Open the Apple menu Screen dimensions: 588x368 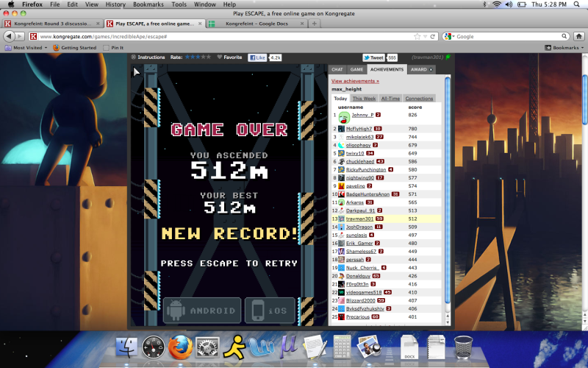pos(10,4)
